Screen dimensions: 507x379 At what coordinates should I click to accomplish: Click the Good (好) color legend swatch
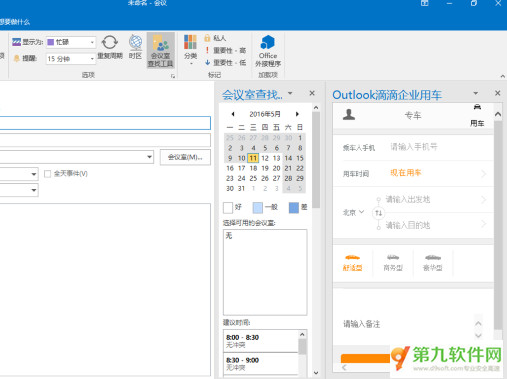coord(228,208)
